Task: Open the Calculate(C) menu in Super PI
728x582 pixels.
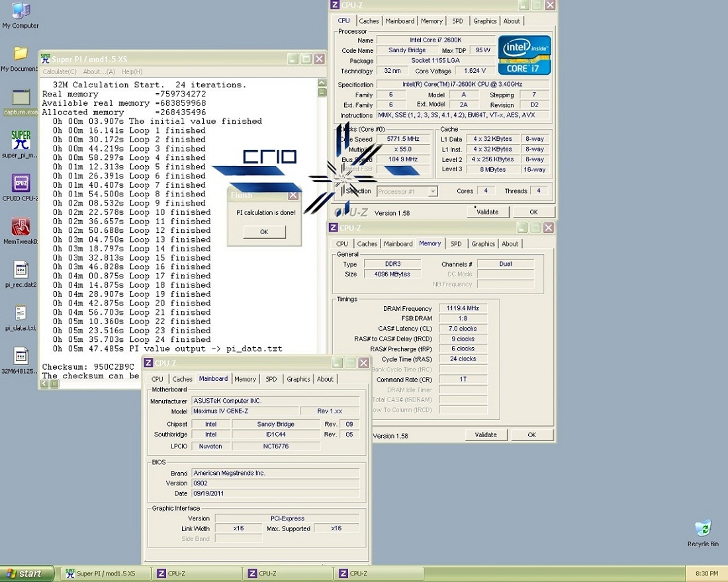Action: coord(60,71)
